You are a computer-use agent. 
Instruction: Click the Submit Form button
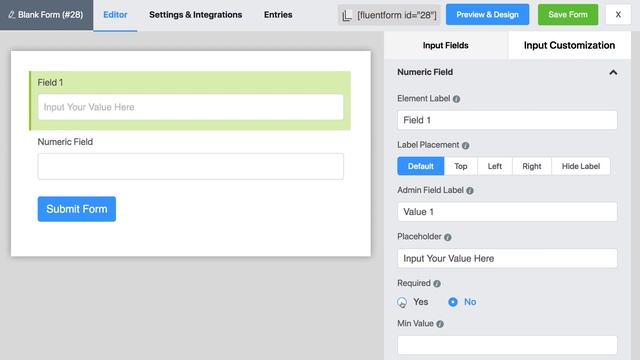click(x=77, y=209)
